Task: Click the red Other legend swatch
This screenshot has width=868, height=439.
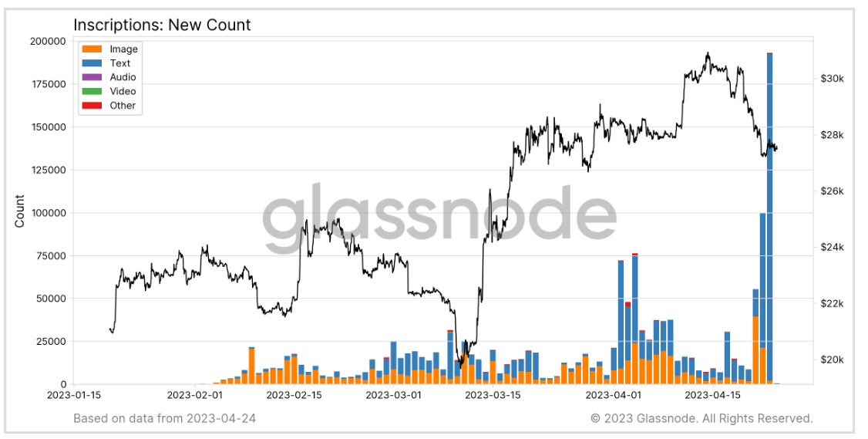Action: click(91, 106)
